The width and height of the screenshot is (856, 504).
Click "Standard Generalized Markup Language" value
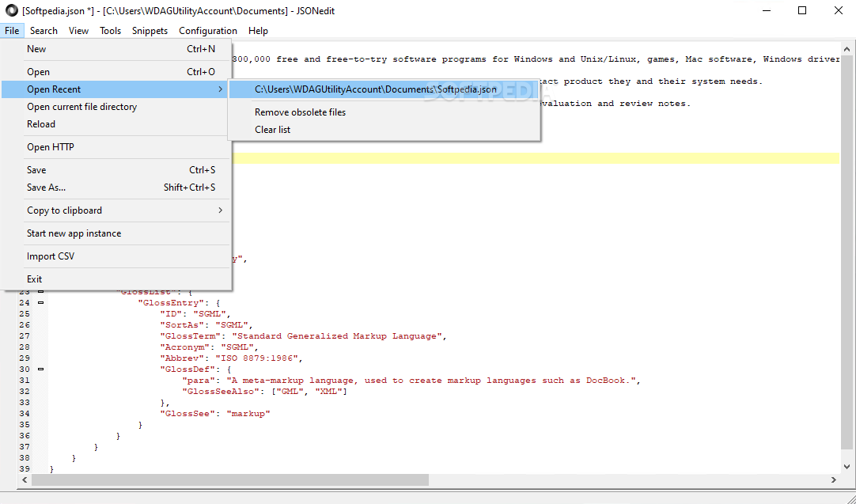tap(337, 335)
